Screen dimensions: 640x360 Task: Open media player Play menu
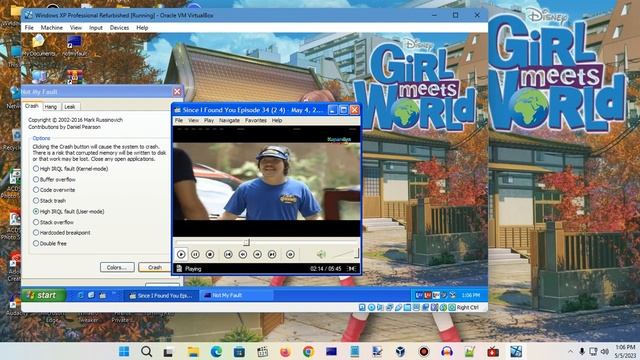click(209, 120)
